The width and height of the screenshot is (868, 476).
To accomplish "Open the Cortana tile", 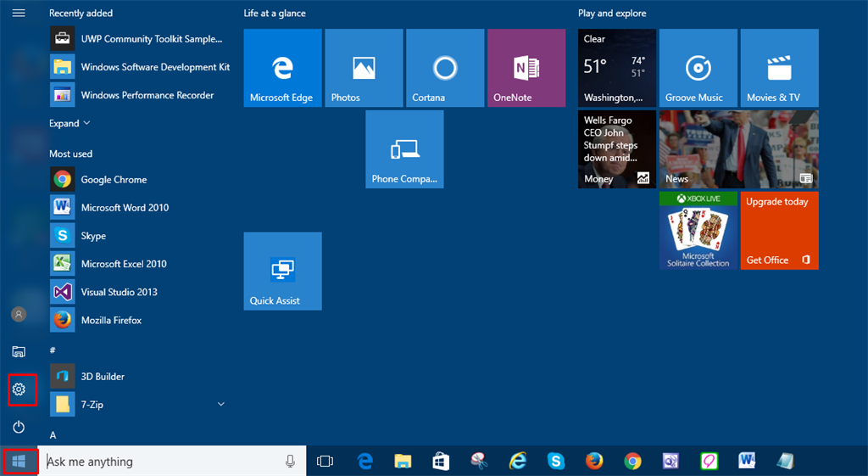I will tap(445, 68).
